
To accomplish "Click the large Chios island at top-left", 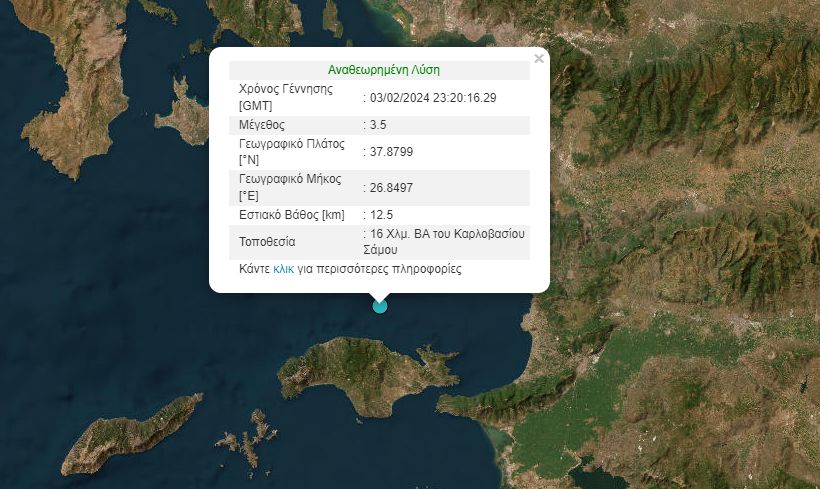I will [x=75, y=110].
